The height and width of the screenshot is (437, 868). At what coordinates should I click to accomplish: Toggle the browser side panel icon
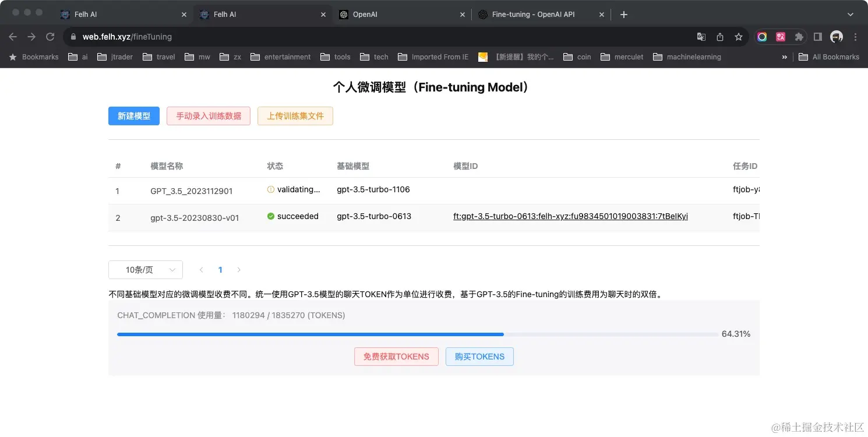pos(817,36)
